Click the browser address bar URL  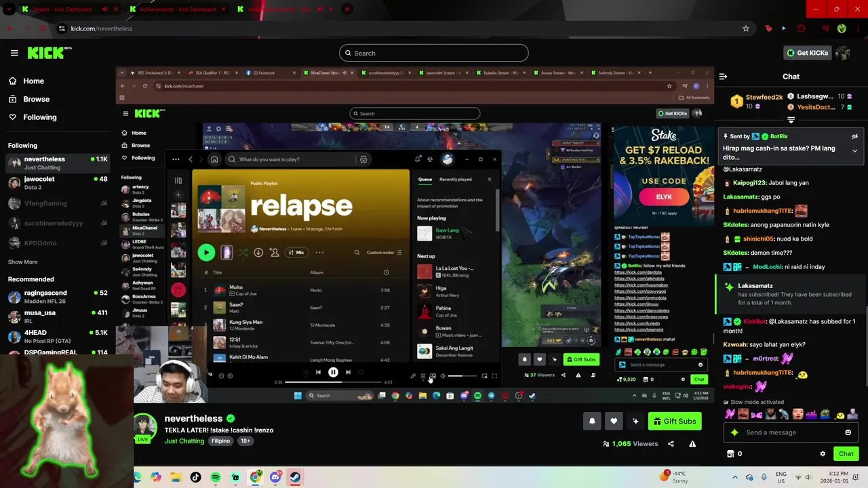pos(102,28)
